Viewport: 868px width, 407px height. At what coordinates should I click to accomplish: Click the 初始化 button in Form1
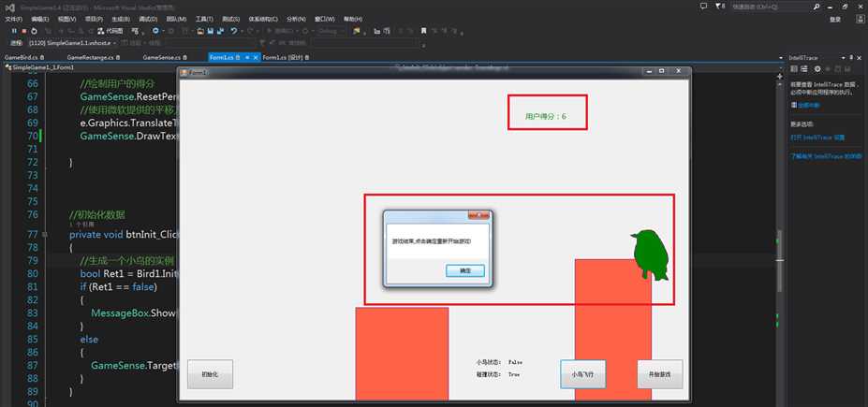pos(210,374)
